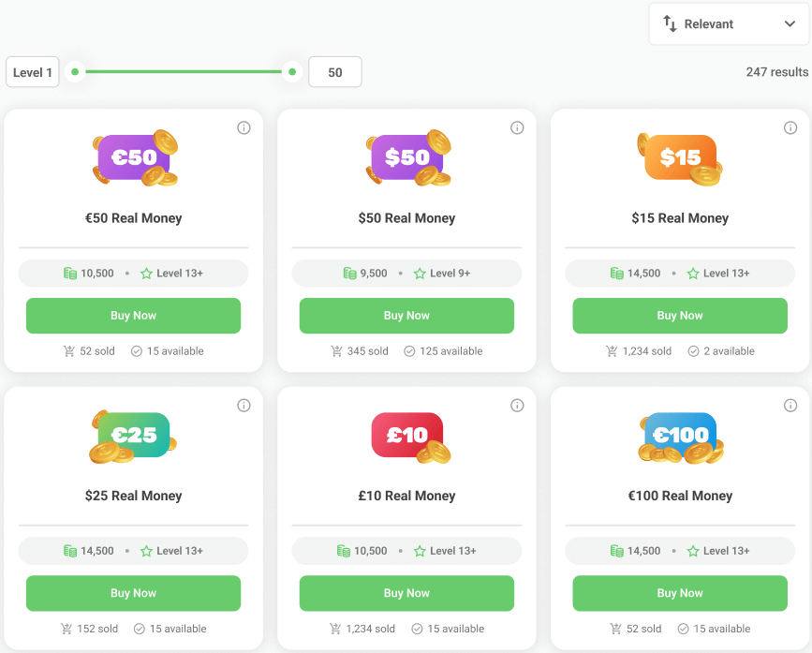Show info for £10 Real Money card
812x653 pixels.
click(517, 406)
